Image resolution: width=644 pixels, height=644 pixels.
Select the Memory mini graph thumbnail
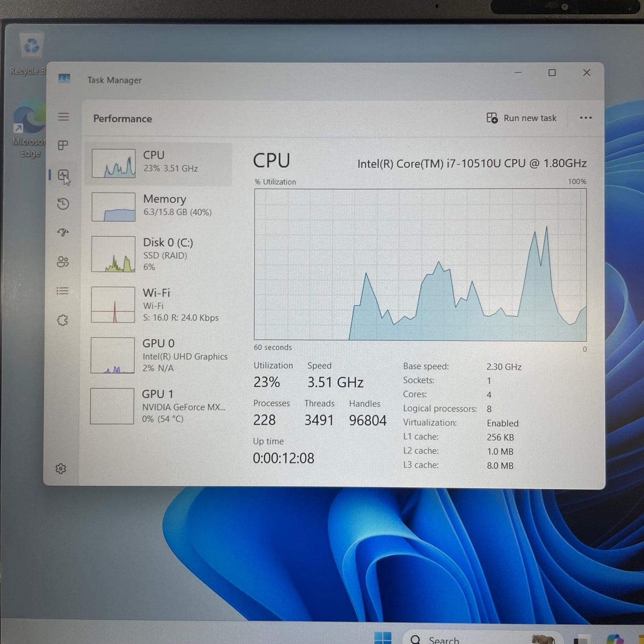click(114, 207)
